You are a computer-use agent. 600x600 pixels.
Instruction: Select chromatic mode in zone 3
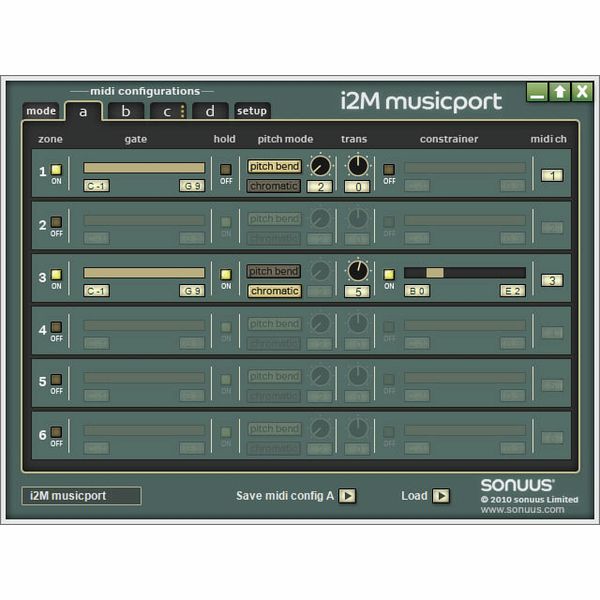tap(274, 291)
